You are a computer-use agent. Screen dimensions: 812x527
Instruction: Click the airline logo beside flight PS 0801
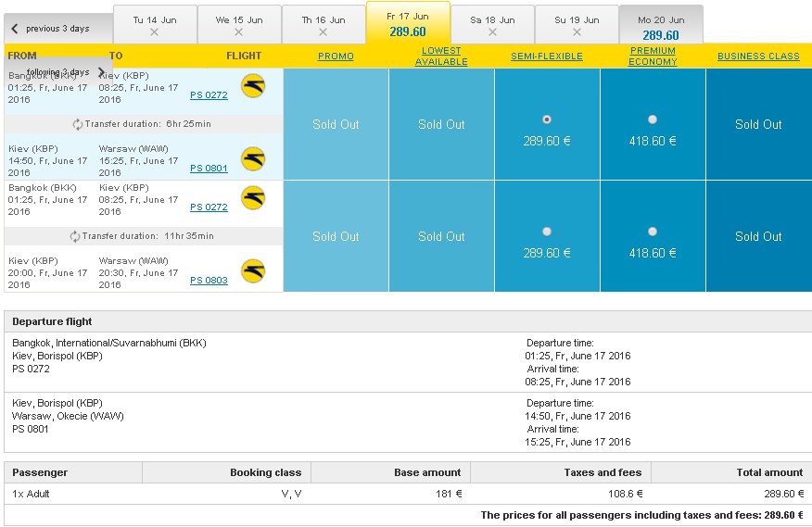coord(253,158)
